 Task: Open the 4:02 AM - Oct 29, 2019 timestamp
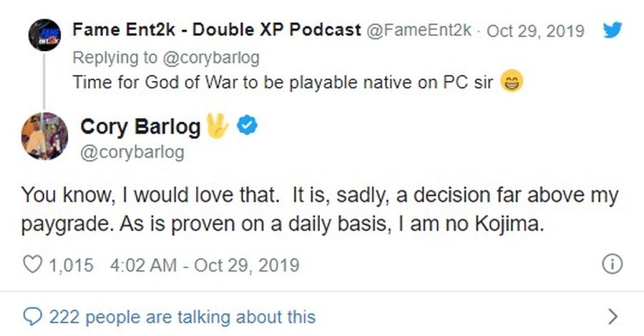click(x=205, y=265)
